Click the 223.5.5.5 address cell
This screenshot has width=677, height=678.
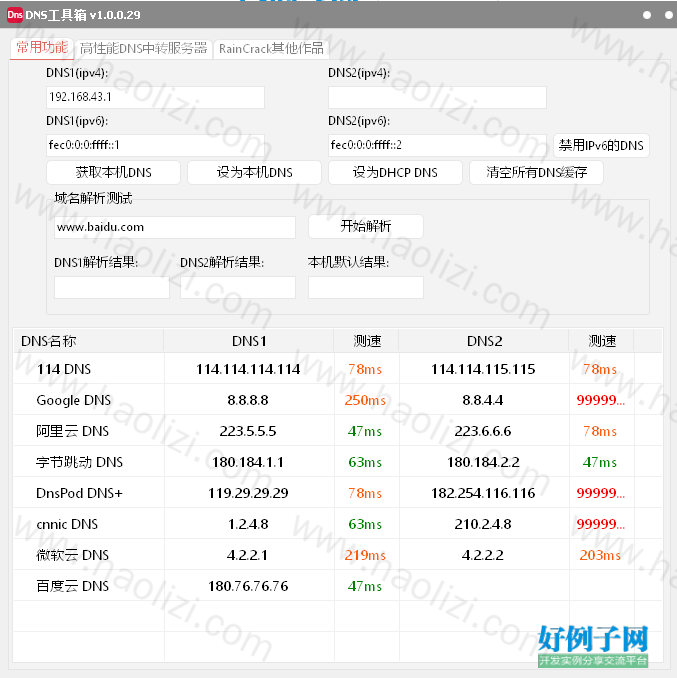[x=248, y=431]
